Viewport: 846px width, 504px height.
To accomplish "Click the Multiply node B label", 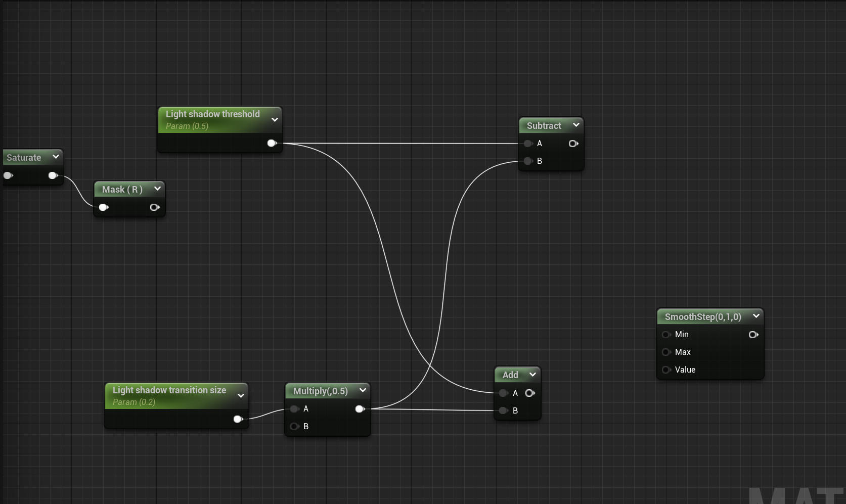I will [306, 427].
